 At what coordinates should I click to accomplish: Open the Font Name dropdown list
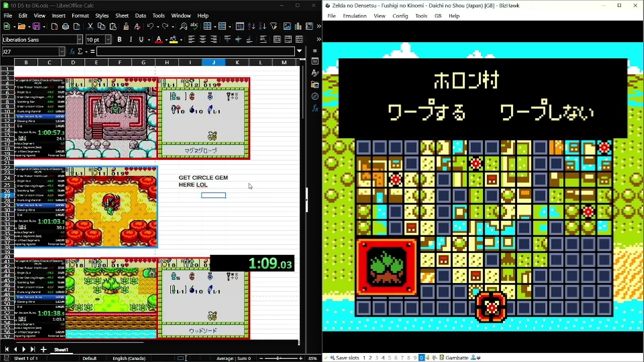coord(79,39)
